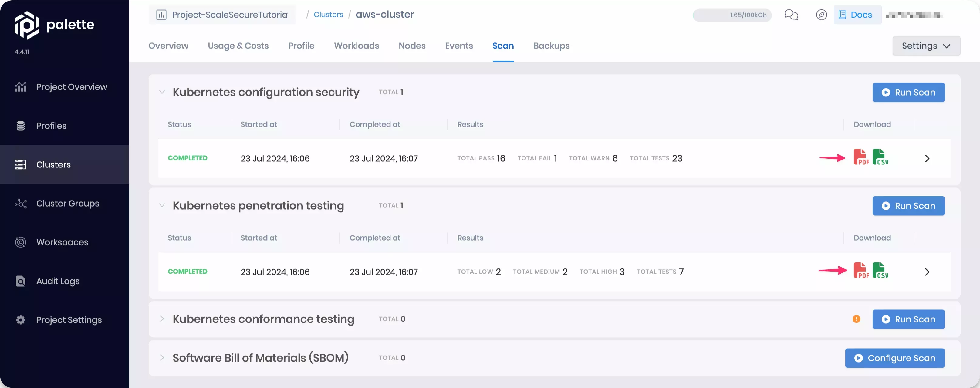Select Workspaces in the sidebar
980x388 pixels.
tap(63, 242)
